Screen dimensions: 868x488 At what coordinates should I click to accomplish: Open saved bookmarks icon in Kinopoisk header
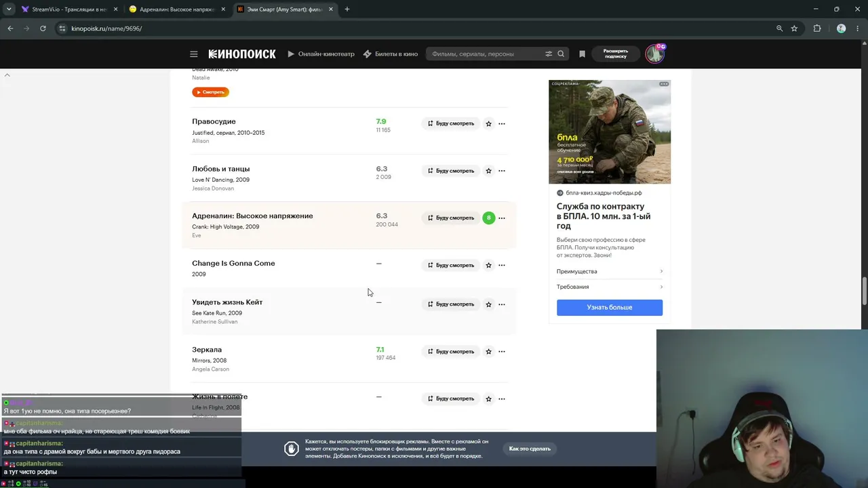(582, 54)
